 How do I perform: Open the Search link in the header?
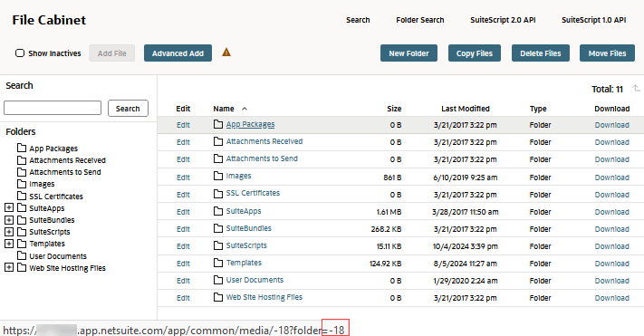click(x=358, y=20)
